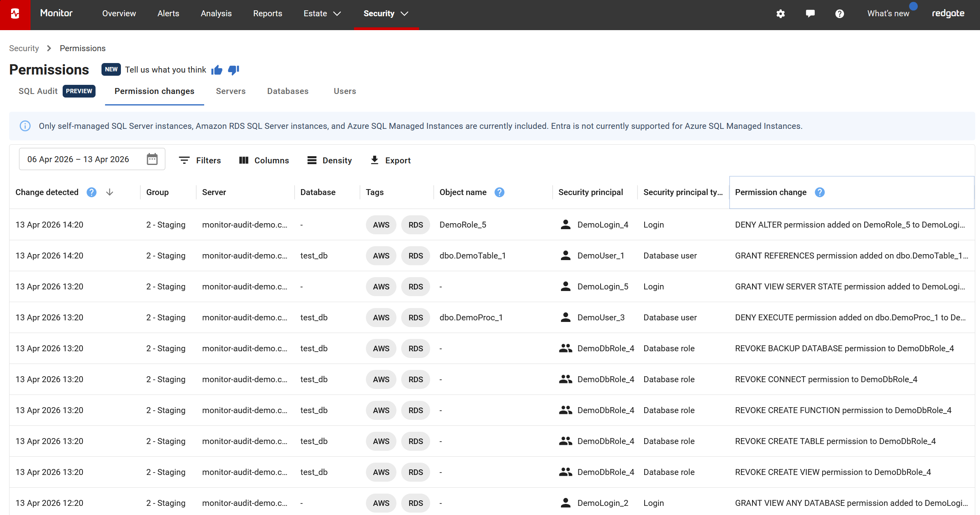The width and height of the screenshot is (980, 515).
Task: Toggle sort arrow on Change detected column
Action: click(x=110, y=192)
